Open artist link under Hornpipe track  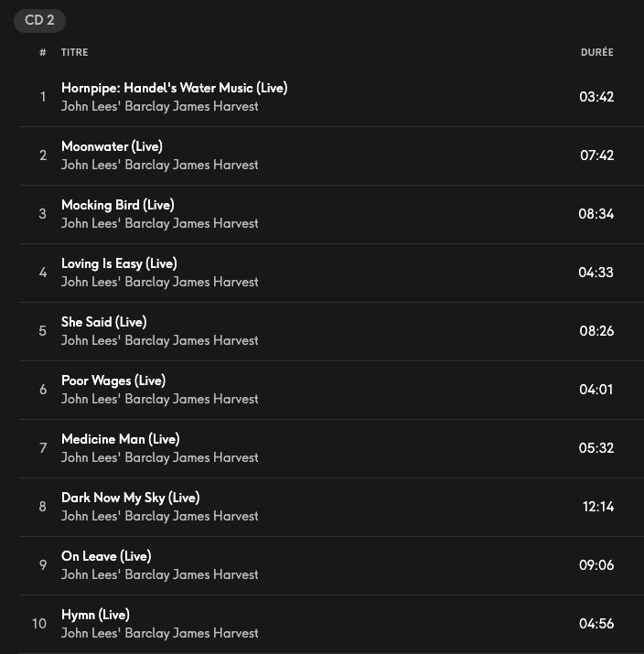[159, 106]
